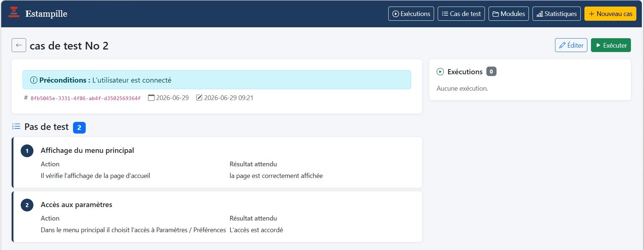Click the modified timestamp 2026-06-29 09:21
644x250 pixels.
click(x=228, y=98)
